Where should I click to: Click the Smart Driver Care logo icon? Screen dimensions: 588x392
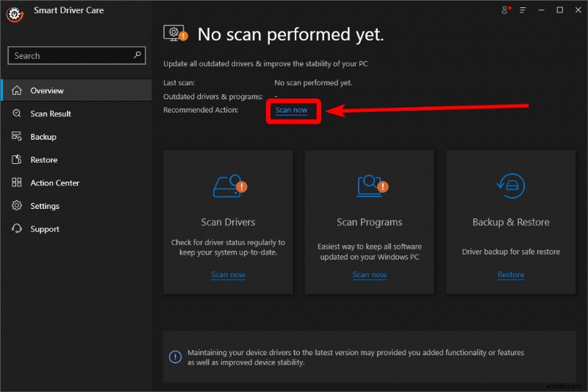click(15, 14)
